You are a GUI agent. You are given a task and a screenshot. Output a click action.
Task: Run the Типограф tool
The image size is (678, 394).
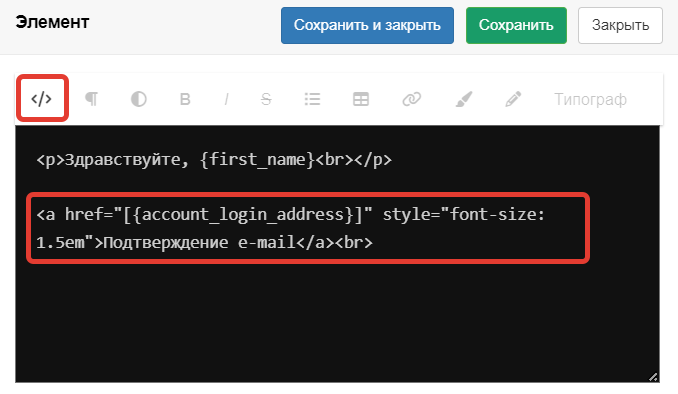click(x=590, y=99)
